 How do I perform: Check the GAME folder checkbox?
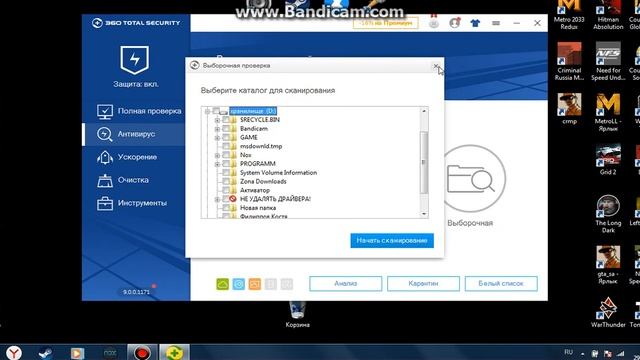[x=226, y=137]
